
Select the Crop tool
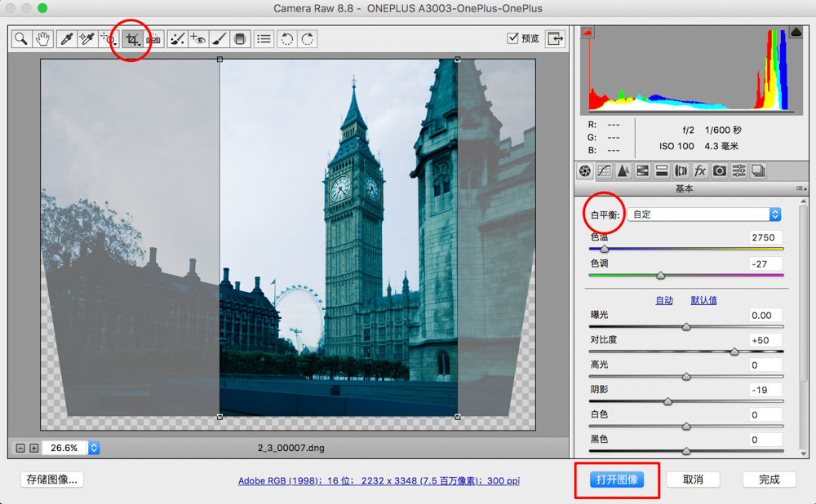click(132, 39)
